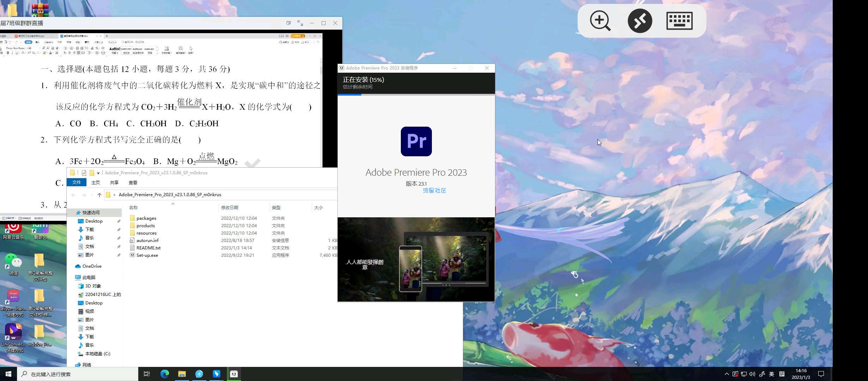The width and height of the screenshot is (868, 381).
Task: Go up one folder level in Explorer
Action: [100, 195]
